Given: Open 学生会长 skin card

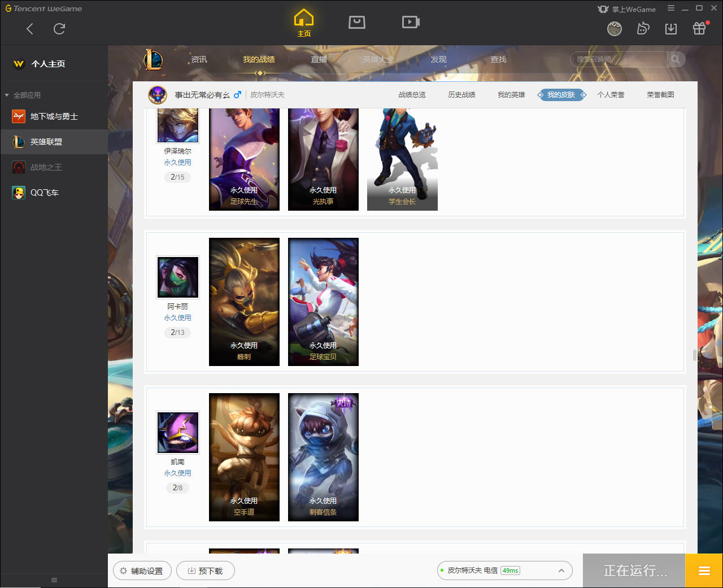Looking at the screenshot, I should [402, 159].
